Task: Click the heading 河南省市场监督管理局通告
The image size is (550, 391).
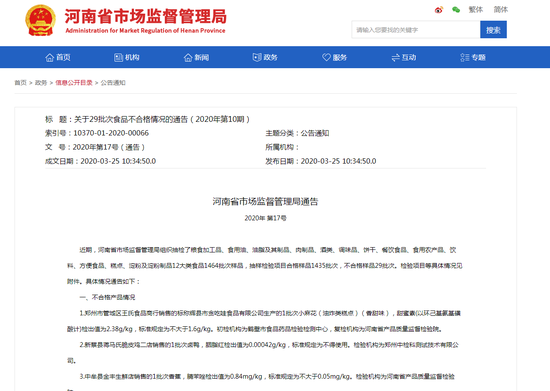Action: [265, 202]
